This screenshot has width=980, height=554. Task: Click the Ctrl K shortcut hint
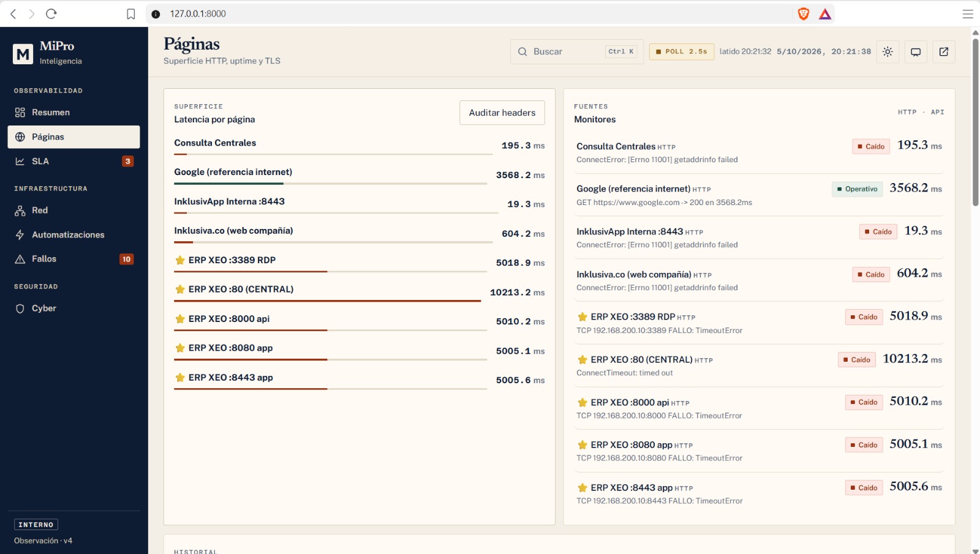click(621, 52)
